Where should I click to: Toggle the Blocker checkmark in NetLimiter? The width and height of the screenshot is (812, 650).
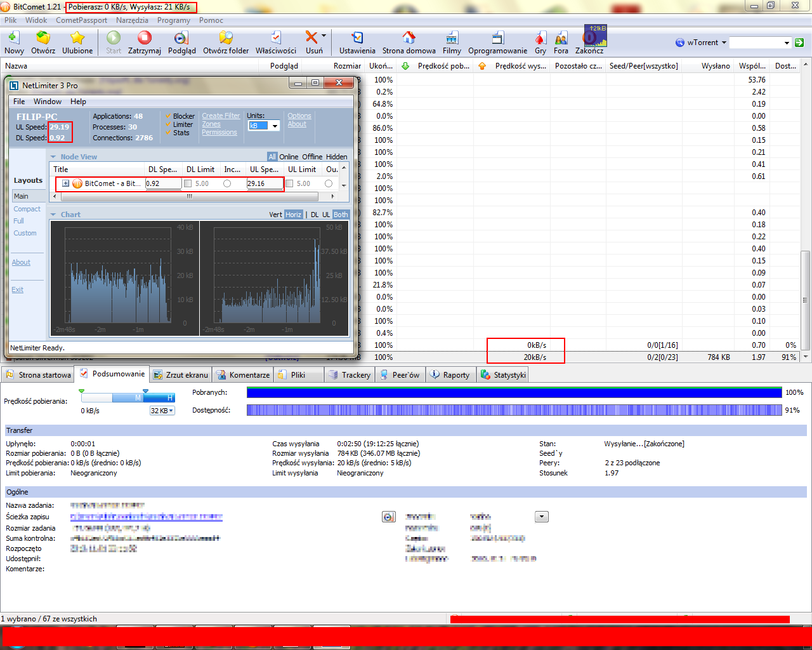coord(168,116)
